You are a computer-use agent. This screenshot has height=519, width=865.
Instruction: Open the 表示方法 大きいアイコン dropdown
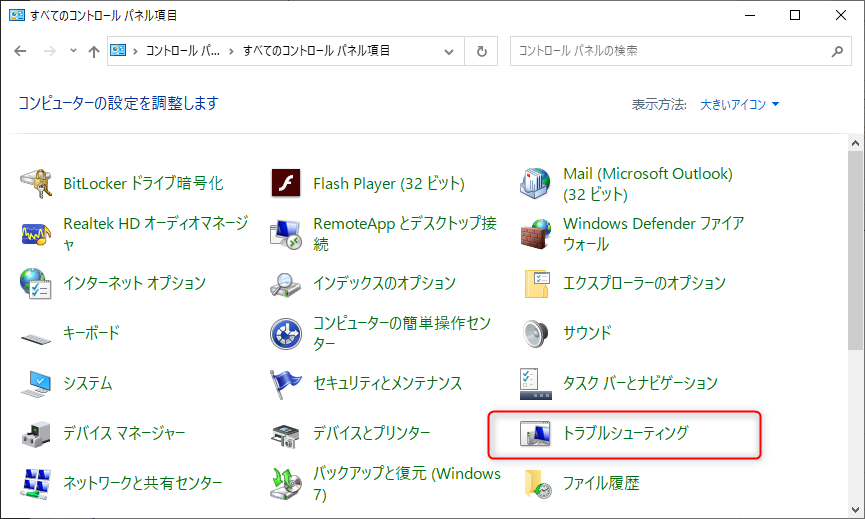(x=739, y=104)
